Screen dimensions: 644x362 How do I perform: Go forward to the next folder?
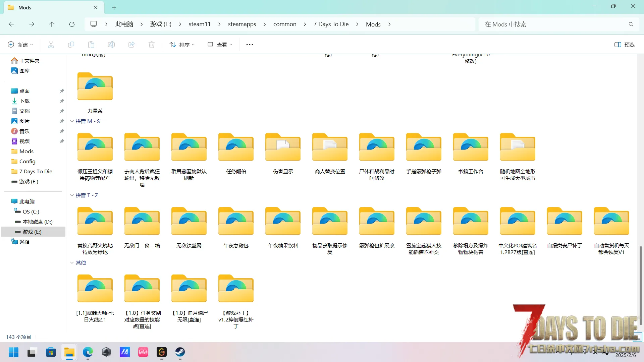click(x=32, y=24)
